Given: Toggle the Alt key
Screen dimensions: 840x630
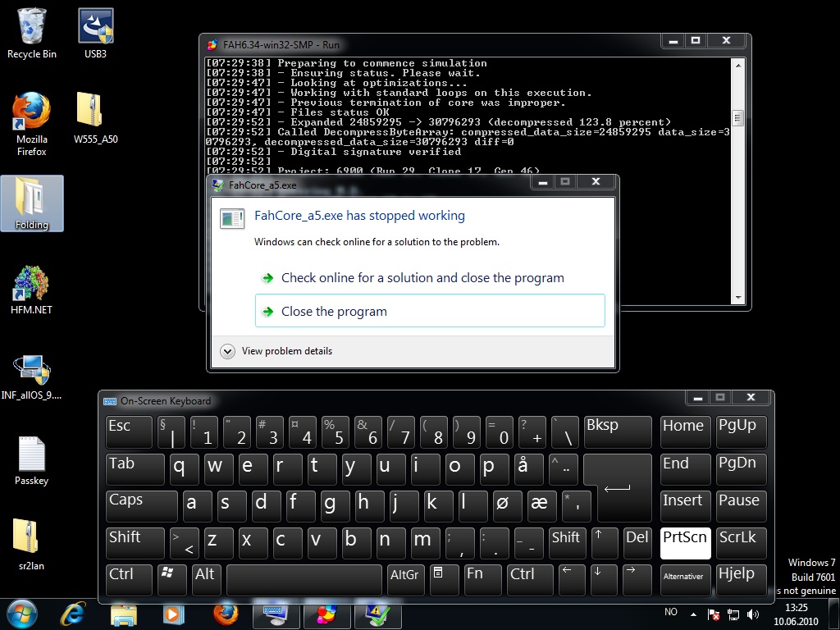Looking at the screenshot, I should 207,580.
